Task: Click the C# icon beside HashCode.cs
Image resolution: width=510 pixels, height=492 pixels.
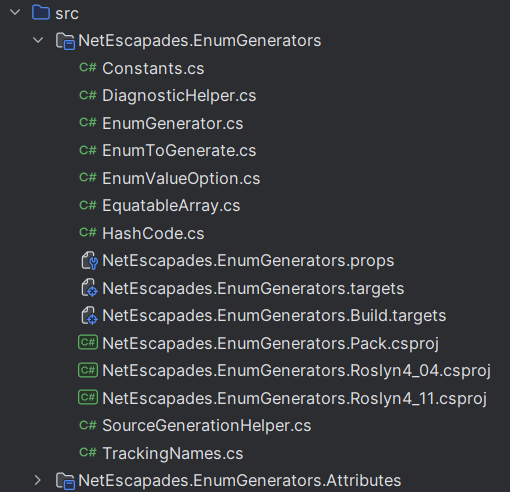Action: point(88,233)
